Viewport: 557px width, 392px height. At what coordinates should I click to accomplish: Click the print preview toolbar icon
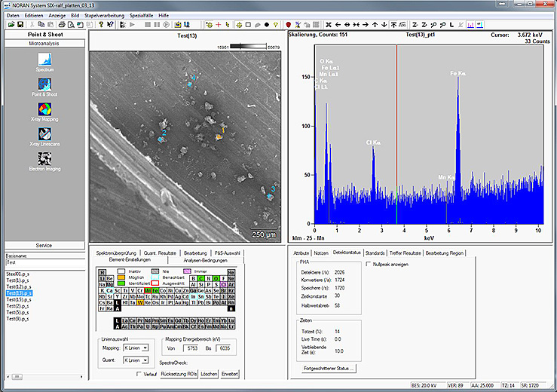[71, 25]
